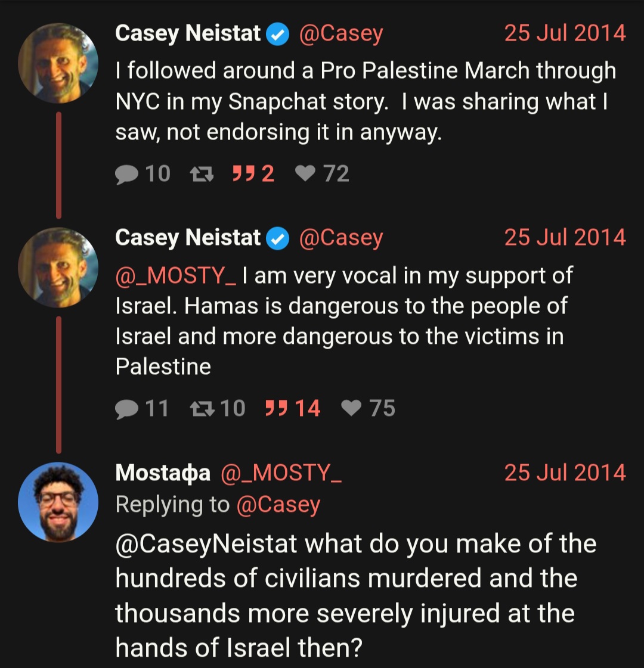Open first tweet's 25 Jul 2014 timestamp
644x668 pixels.
point(565,33)
